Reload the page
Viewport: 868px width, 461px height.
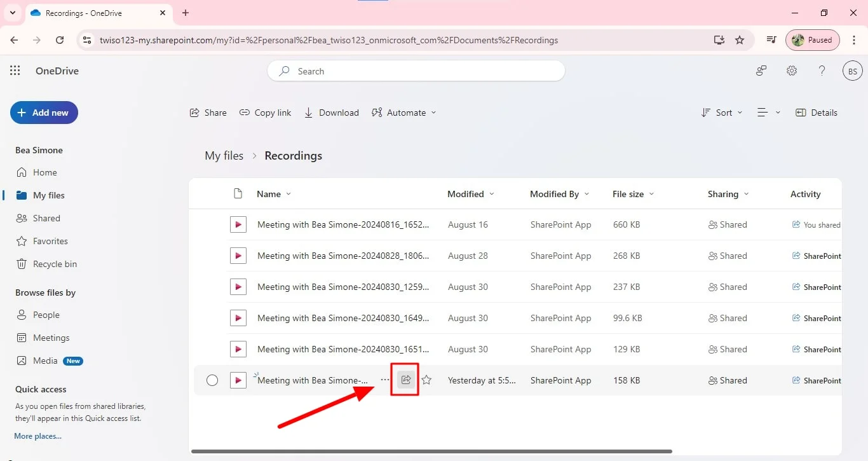point(60,40)
